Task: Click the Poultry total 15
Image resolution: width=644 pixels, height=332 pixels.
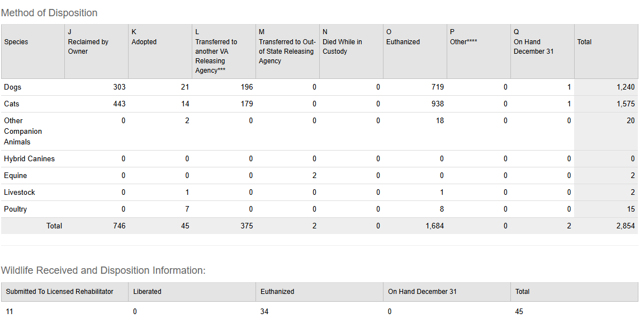Action: click(631, 209)
